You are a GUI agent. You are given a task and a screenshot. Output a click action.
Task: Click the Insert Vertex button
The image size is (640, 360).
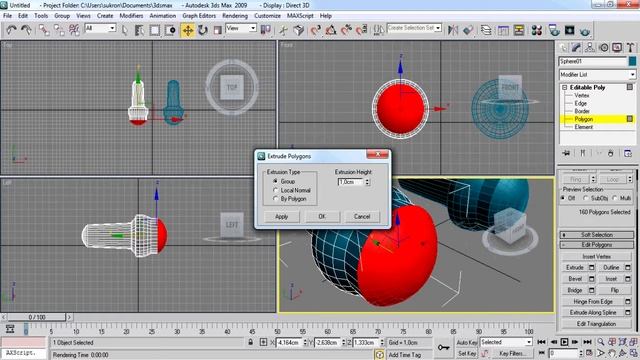596,256
